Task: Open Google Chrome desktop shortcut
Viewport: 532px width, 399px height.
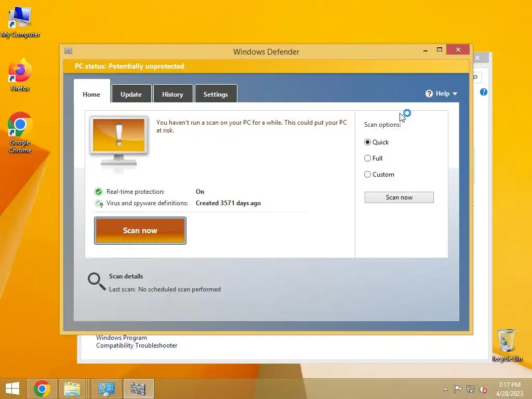Action: [20, 132]
